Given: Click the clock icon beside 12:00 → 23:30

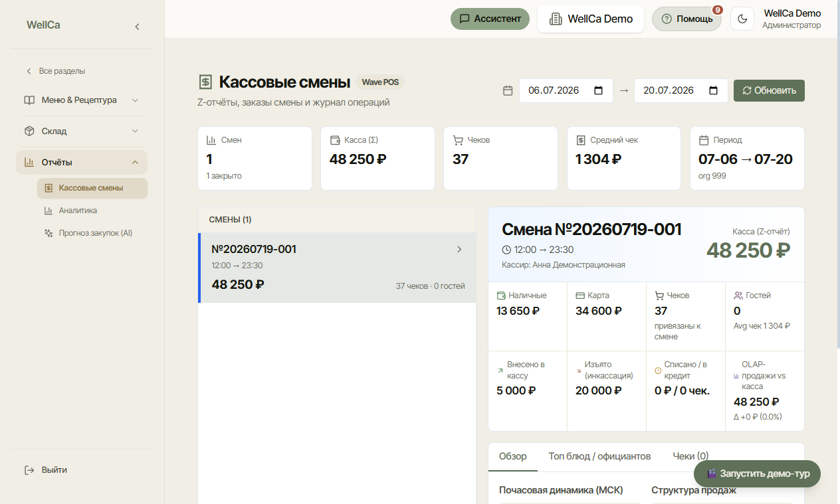Looking at the screenshot, I should 506,250.
